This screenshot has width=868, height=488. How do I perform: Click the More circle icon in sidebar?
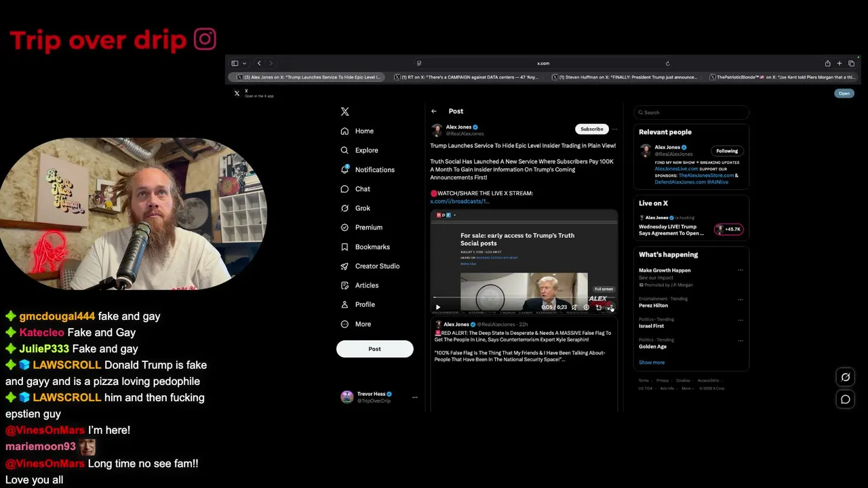click(344, 324)
